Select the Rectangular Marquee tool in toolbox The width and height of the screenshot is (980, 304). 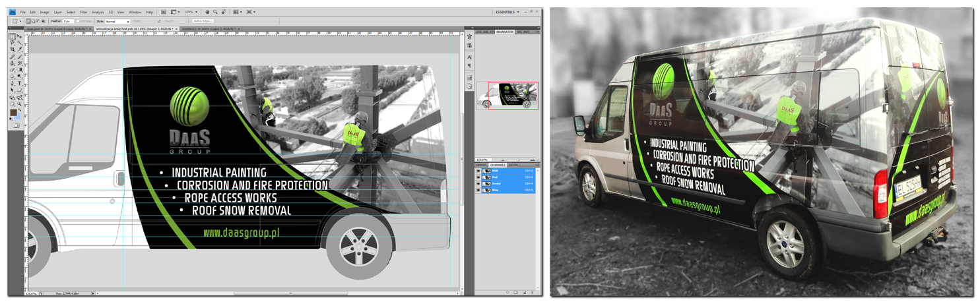coord(12,36)
